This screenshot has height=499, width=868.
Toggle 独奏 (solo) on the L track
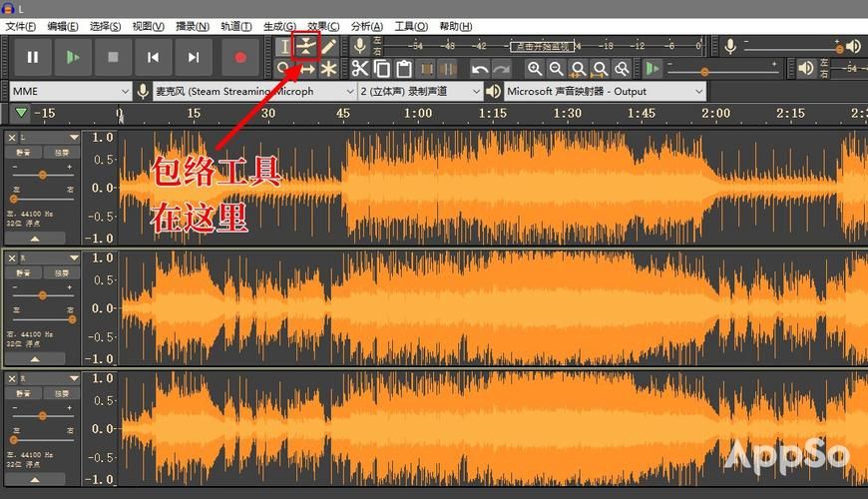61,153
